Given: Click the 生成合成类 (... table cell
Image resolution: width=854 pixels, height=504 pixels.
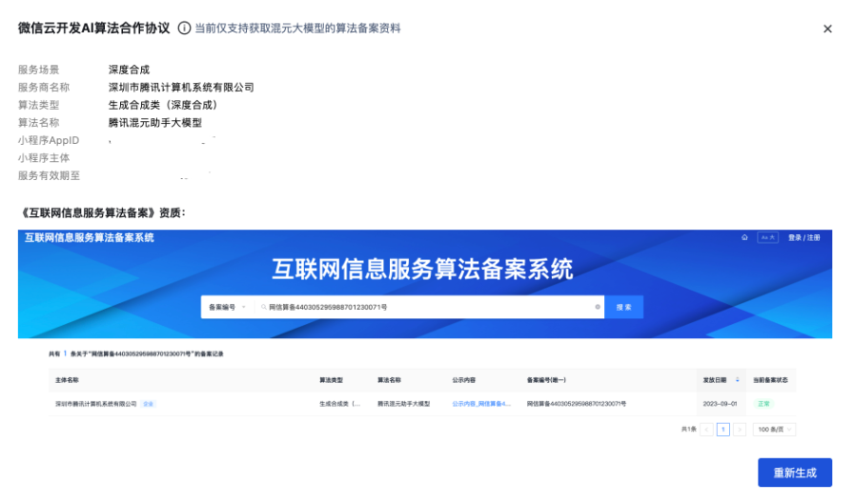Looking at the screenshot, I should click(340, 404).
